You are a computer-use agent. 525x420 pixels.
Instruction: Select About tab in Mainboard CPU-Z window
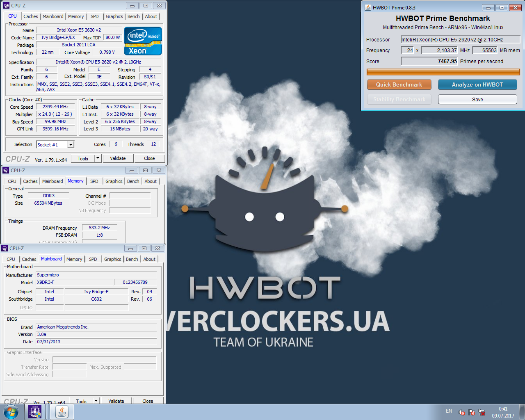(149, 259)
